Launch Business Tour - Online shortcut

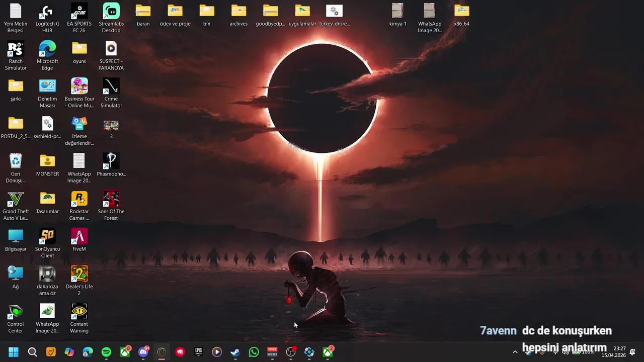(79, 94)
